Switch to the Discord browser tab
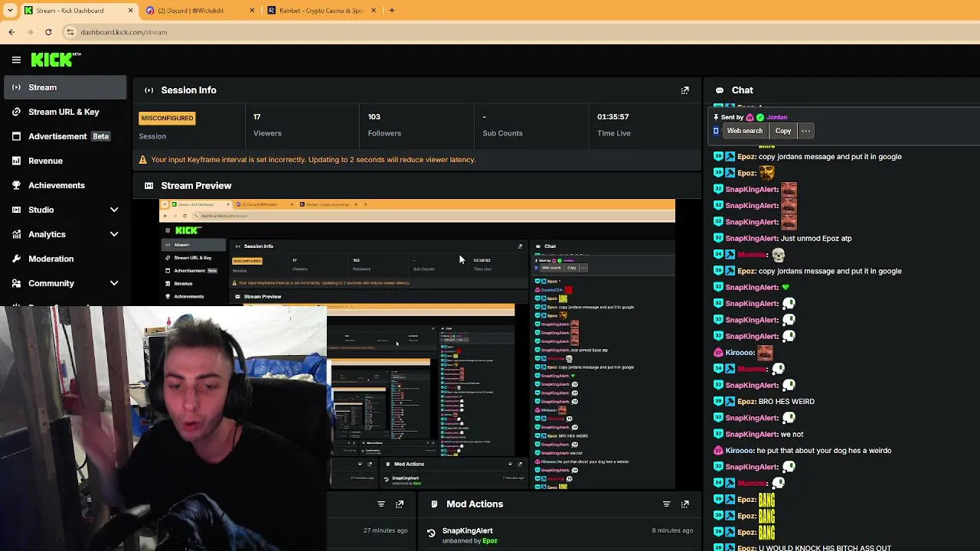The image size is (980, 551). point(201,11)
